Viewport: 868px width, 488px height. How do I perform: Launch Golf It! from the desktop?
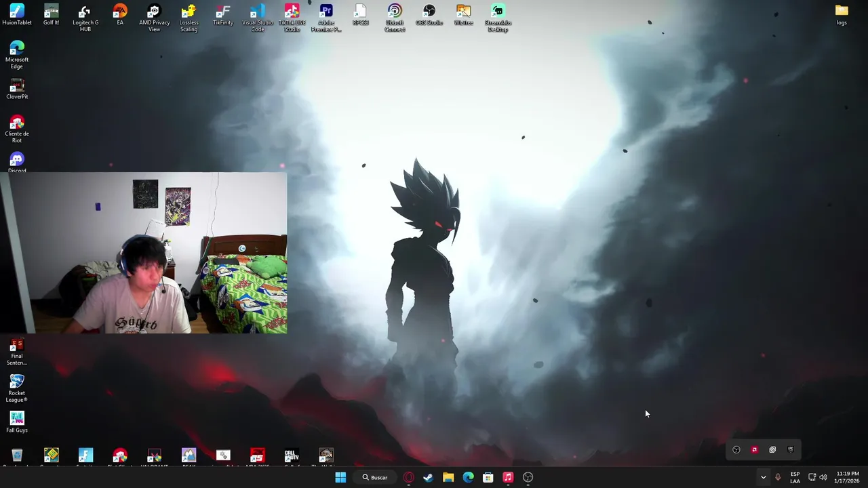pyautogui.click(x=52, y=15)
